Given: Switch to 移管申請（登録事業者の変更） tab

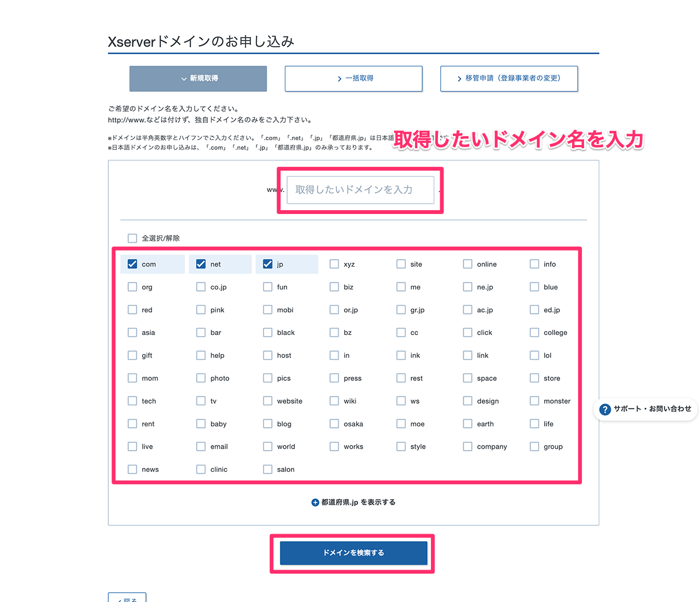Looking at the screenshot, I should coord(509,78).
